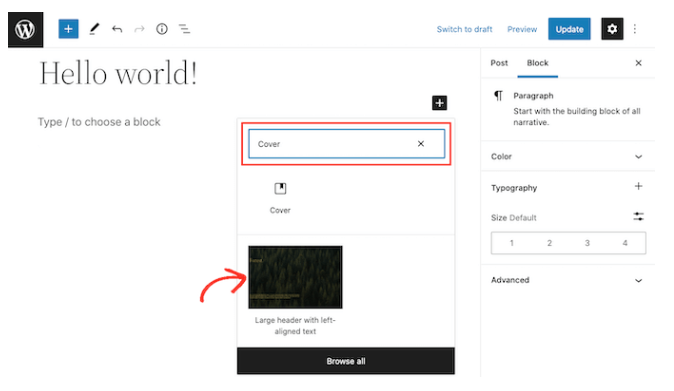Click the Update button
This screenshot has height=391, width=674.
click(x=569, y=29)
